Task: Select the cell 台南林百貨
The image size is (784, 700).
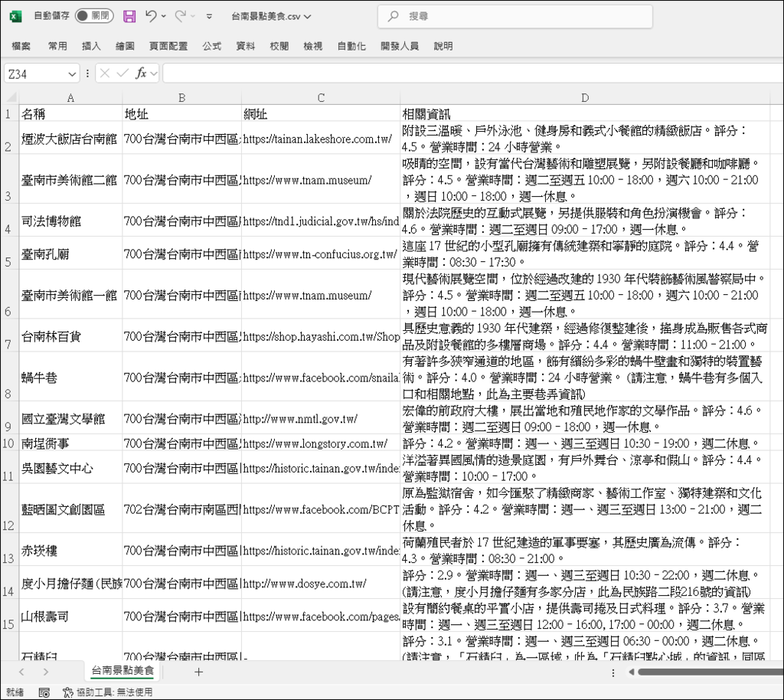Action: coord(70,336)
